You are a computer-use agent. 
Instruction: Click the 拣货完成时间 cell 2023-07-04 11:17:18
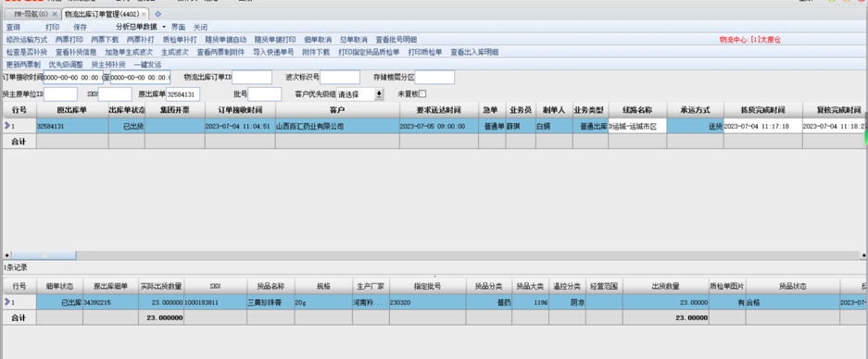point(762,126)
